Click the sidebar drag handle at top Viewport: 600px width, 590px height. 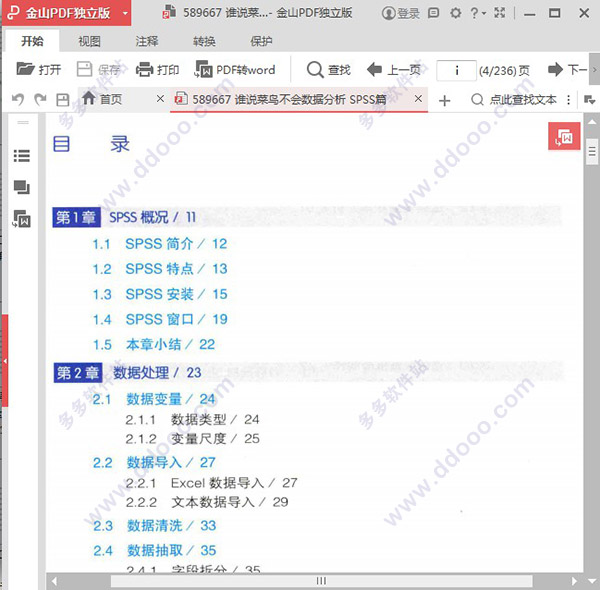click(x=23, y=122)
